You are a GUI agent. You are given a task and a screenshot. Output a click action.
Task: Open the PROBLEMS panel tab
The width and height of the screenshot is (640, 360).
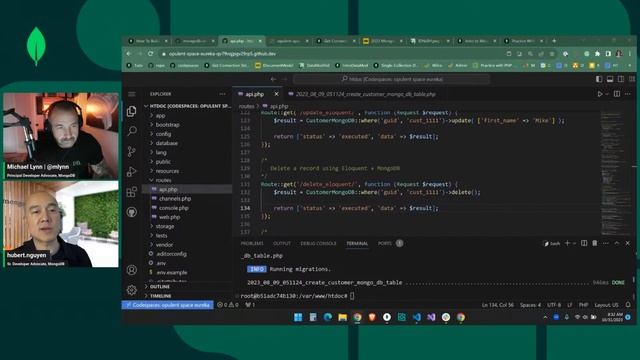pyautogui.click(x=252, y=243)
